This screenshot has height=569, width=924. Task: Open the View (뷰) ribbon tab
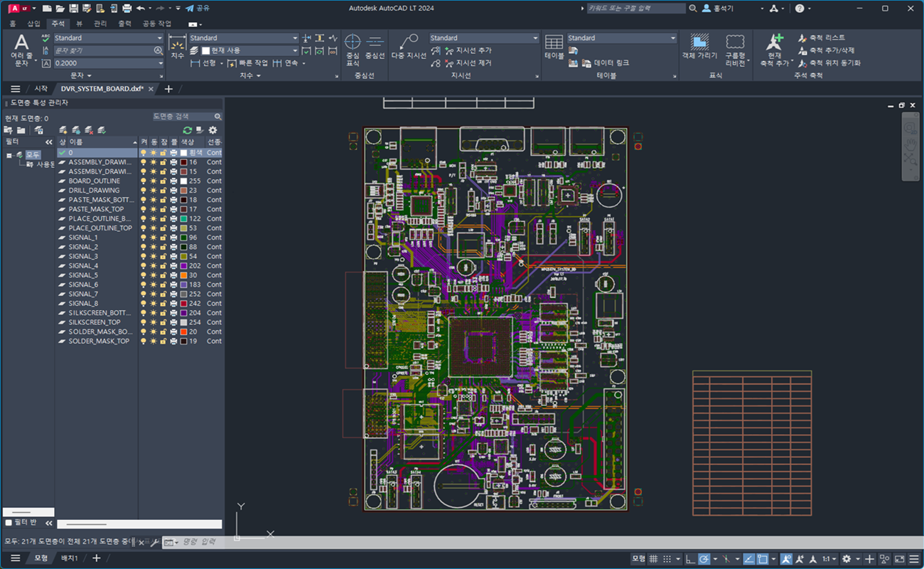(x=80, y=23)
